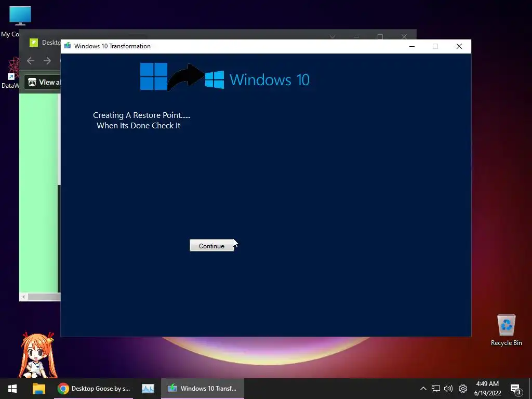Minimize the Chrome window behind
This screenshot has width=532, height=399.
coord(356,37)
